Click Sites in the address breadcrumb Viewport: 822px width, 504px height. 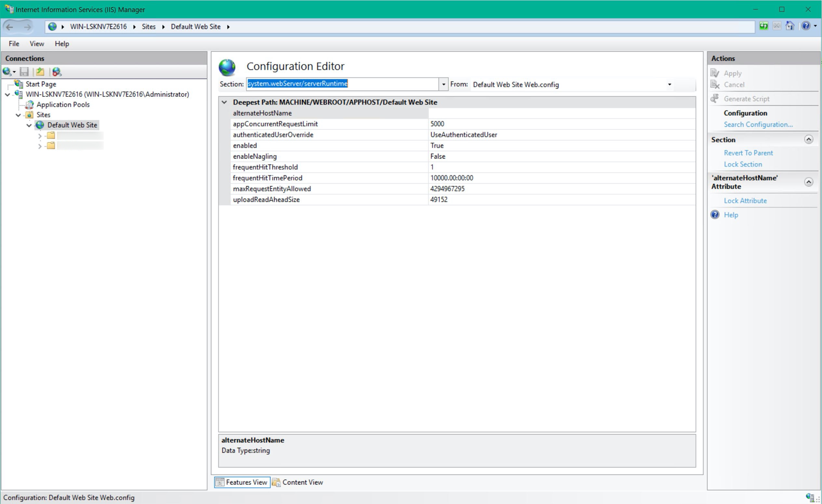(149, 27)
